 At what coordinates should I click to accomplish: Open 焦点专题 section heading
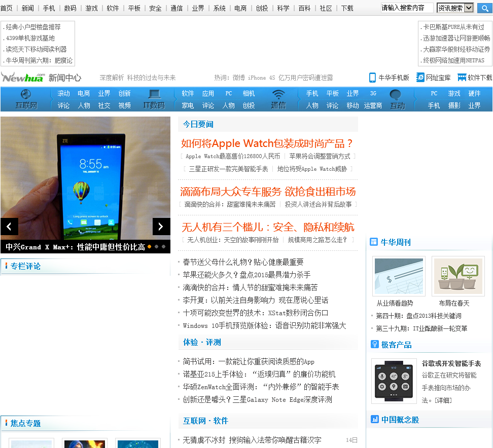point(25,423)
